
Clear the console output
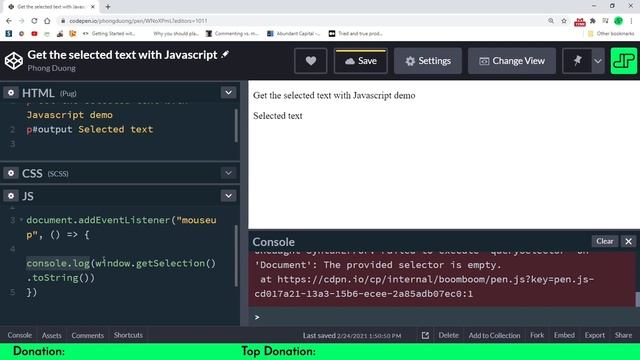click(x=604, y=241)
